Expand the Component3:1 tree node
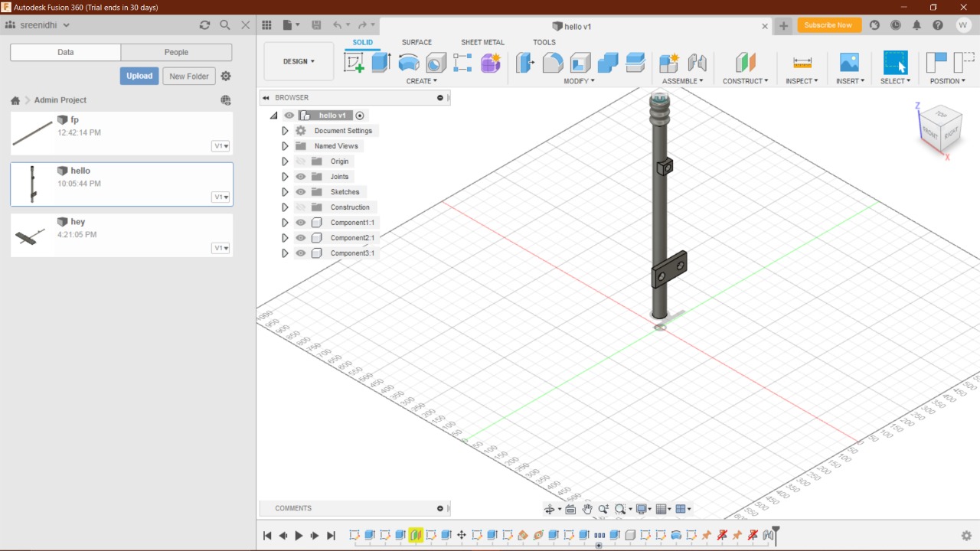Screen dimensions: 980x551 pyautogui.click(x=285, y=253)
